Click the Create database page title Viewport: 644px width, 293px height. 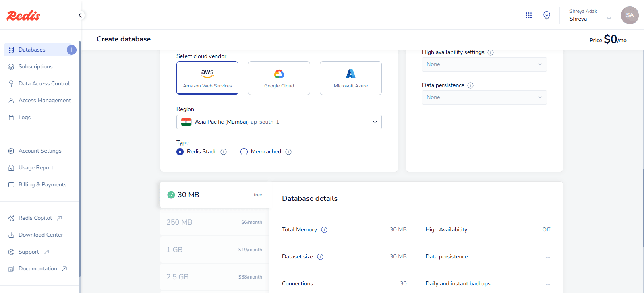point(124,39)
